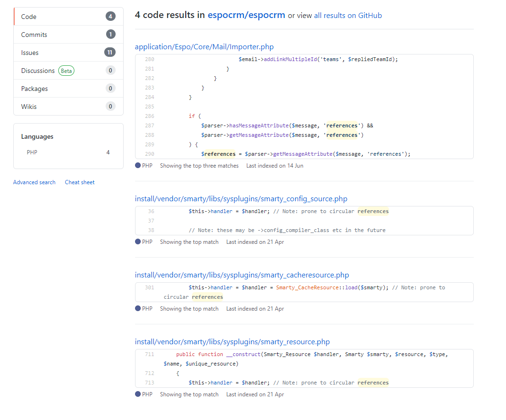
Task: Open smarty_config_source.php file result
Action: pyautogui.click(x=241, y=199)
